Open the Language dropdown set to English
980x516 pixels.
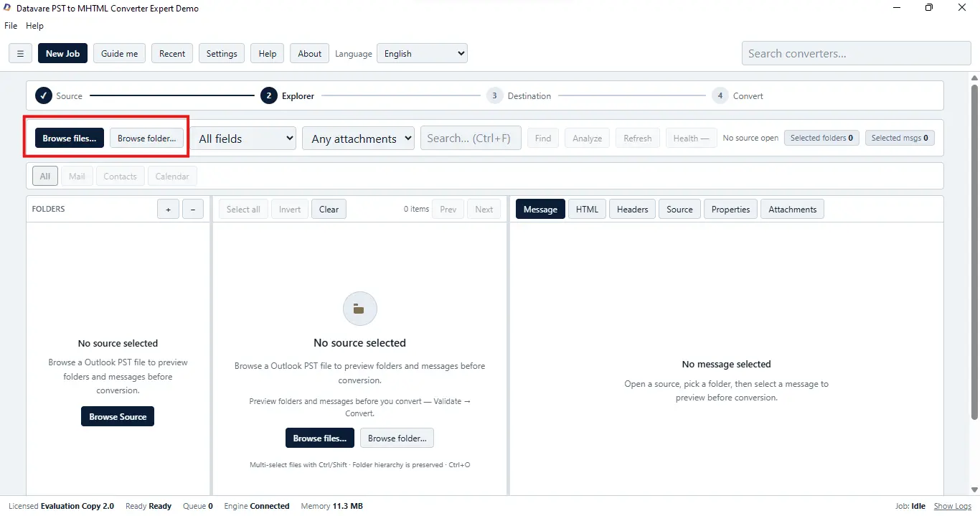tap(422, 53)
